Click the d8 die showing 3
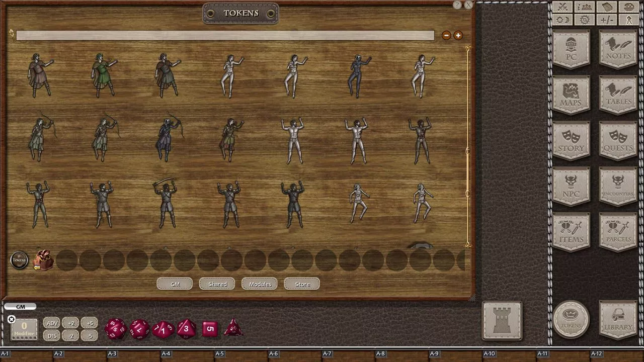The height and width of the screenshot is (362, 644). tap(186, 329)
